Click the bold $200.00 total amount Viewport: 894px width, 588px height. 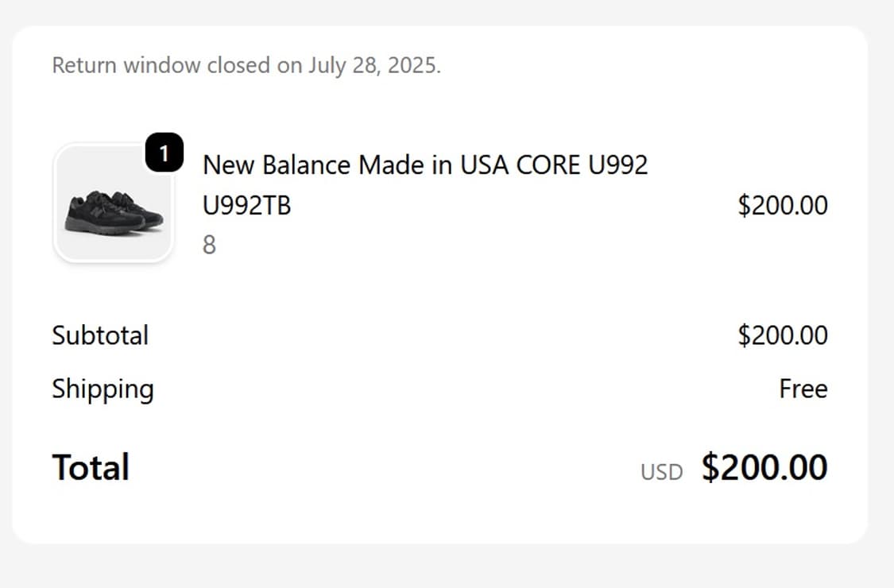coord(764,467)
